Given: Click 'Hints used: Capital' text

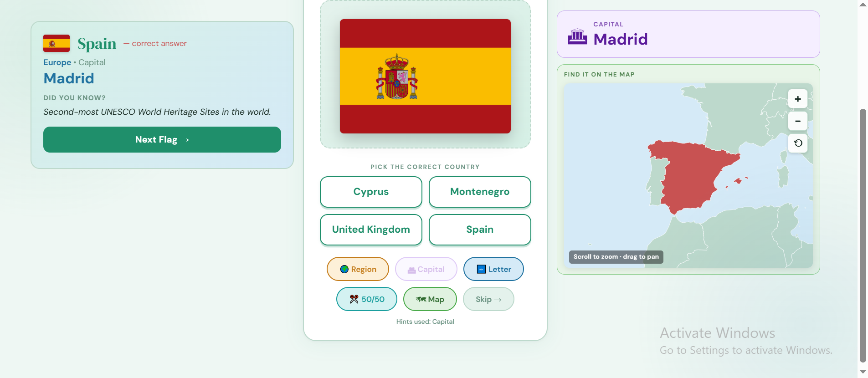Looking at the screenshot, I should [425, 322].
